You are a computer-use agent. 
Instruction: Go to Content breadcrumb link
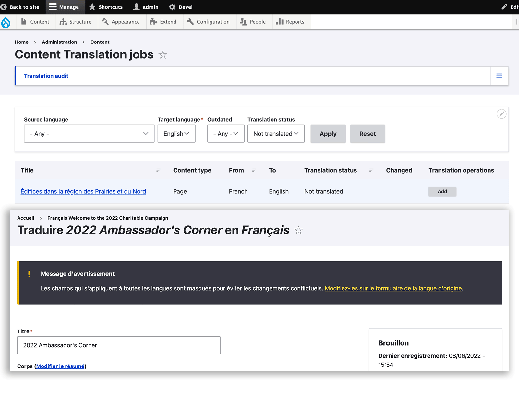point(100,42)
